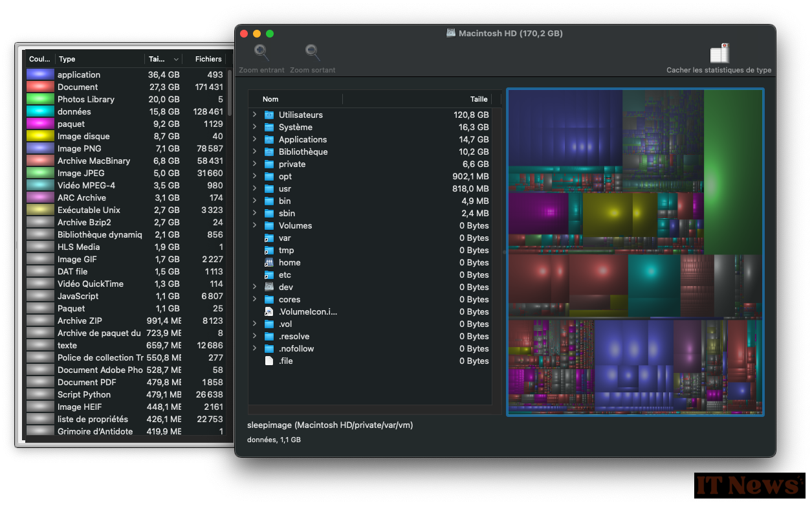The width and height of the screenshot is (812, 505).
Task: Expand the Applications folder row
Action: click(254, 139)
